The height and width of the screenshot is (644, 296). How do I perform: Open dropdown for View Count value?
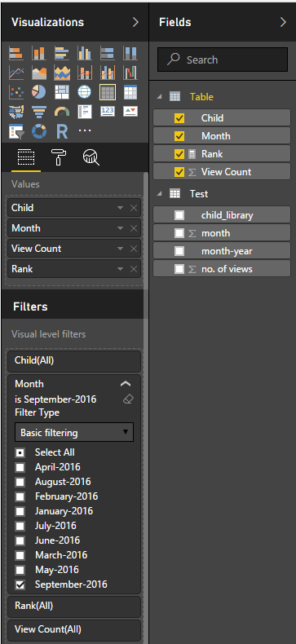pos(120,249)
